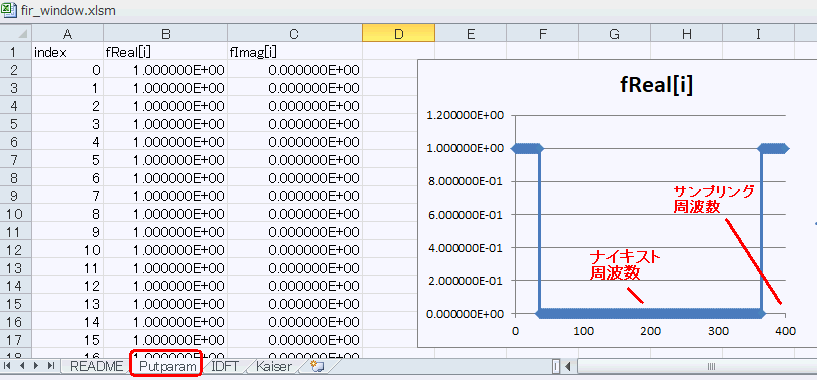Click fReal cell in row 14
Viewport: 817px width, 380px height.
coord(166,286)
